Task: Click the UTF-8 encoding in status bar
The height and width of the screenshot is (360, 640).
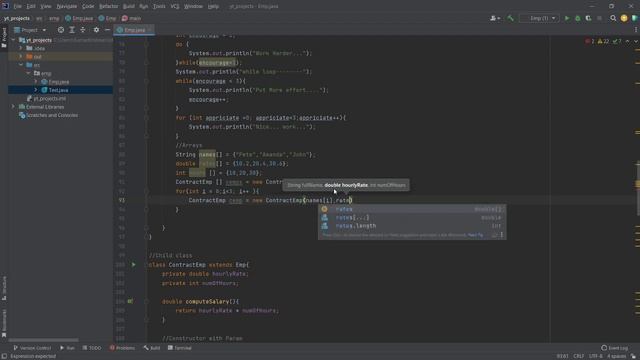Action: pos(596,356)
